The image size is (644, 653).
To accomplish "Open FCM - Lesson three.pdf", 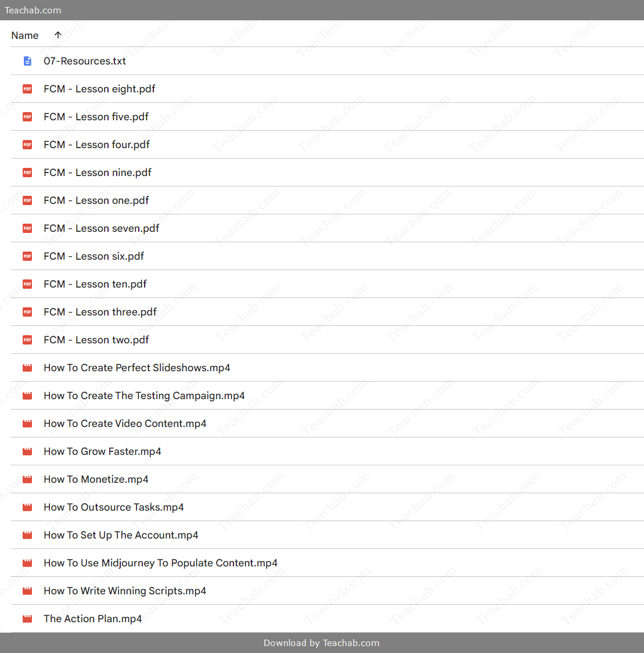I will click(x=100, y=313).
